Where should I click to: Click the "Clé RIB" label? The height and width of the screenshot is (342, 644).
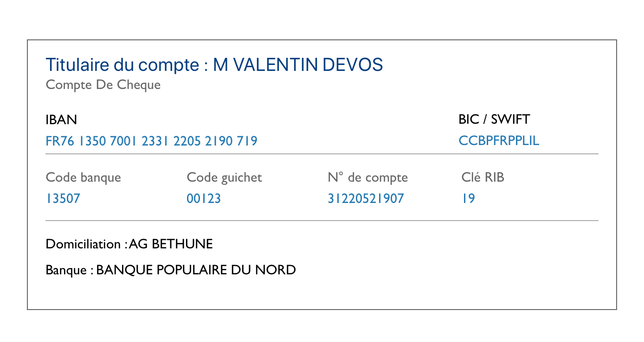(x=483, y=177)
